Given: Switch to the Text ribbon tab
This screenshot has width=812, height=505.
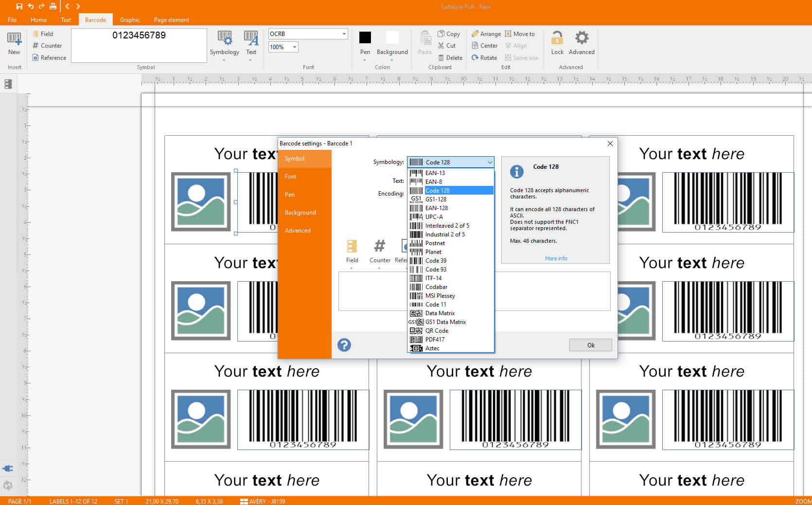Looking at the screenshot, I should (x=66, y=20).
